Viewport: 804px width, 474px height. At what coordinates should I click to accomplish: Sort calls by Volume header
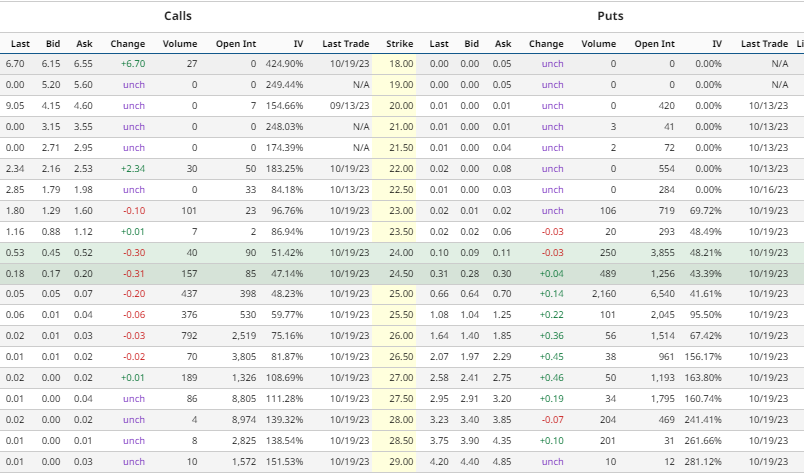point(180,44)
